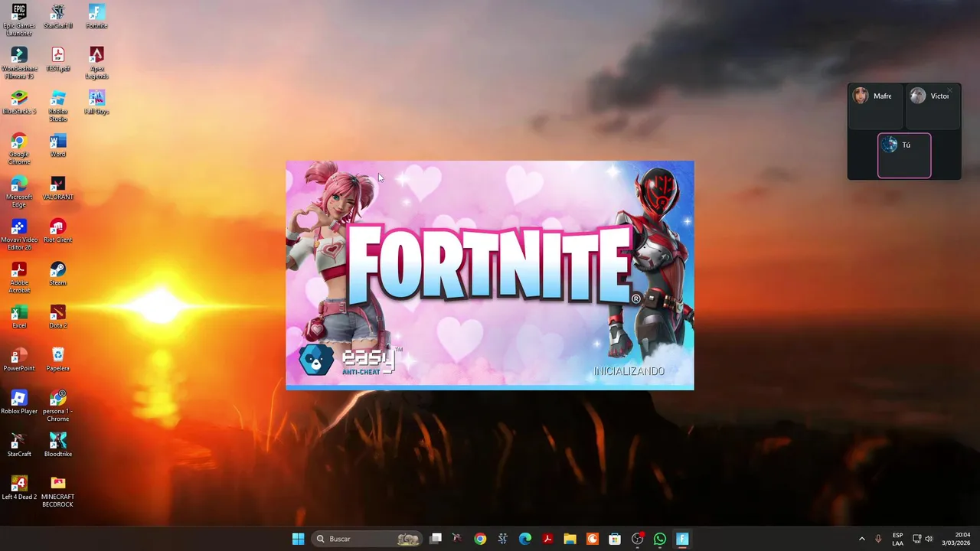Screen dimensions: 980x551
Task: Open Task View from the taskbar
Action: click(x=436, y=539)
